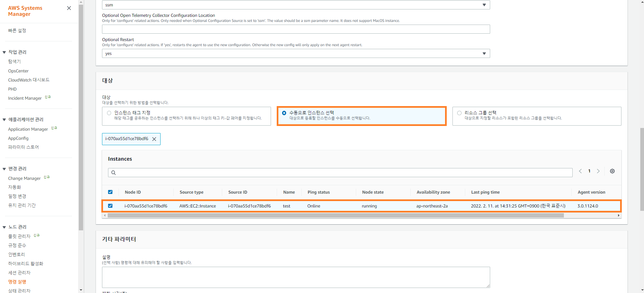Click the sidebar vertical scrollbar

pyautogui.click(x=81, y=118)
